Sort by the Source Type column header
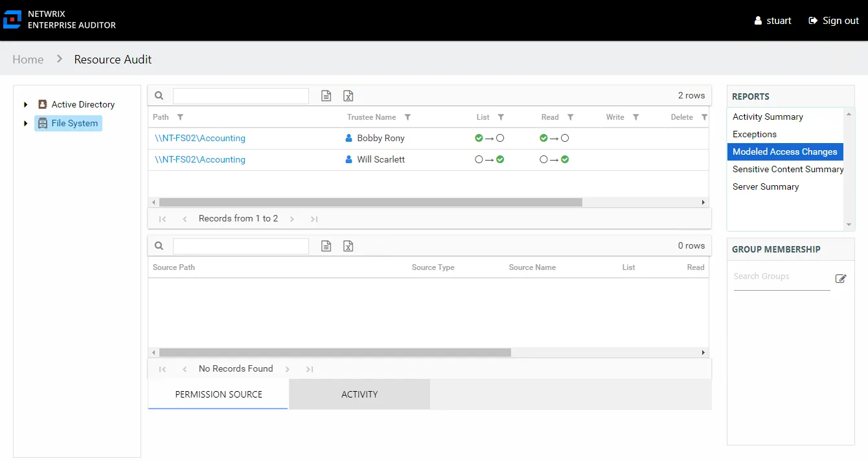 433,267
